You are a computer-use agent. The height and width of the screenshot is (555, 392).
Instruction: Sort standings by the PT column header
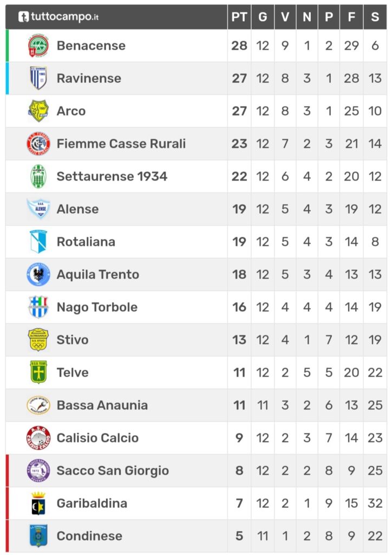click(239, 17)
